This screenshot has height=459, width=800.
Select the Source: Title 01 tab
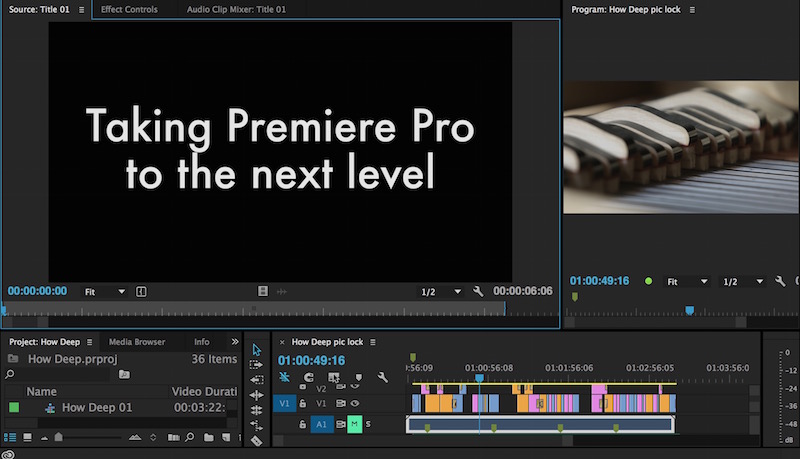coord(39,9)
